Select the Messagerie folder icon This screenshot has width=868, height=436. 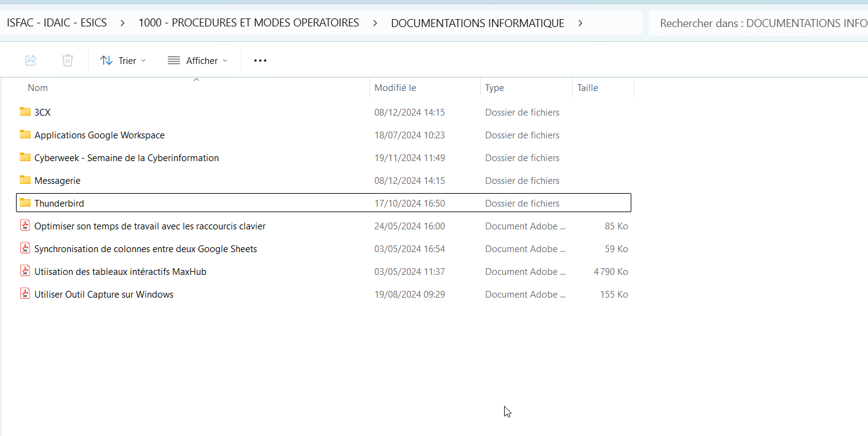pos(25,180)
